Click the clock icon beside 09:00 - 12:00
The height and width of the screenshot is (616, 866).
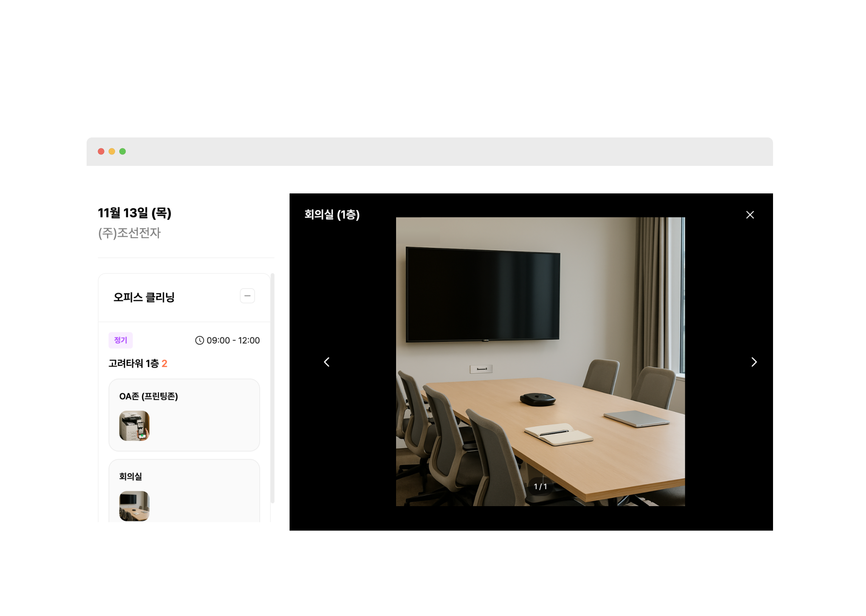(x=199, y=340)
